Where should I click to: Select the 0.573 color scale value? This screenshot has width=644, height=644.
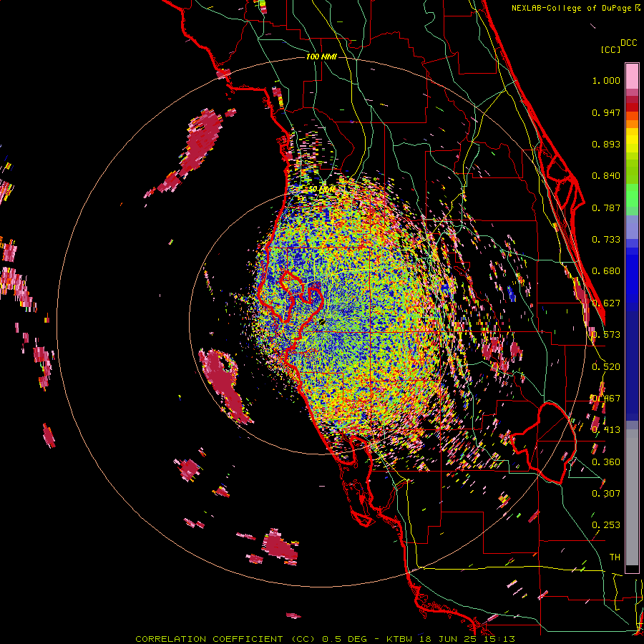click(x=606, y=335)
